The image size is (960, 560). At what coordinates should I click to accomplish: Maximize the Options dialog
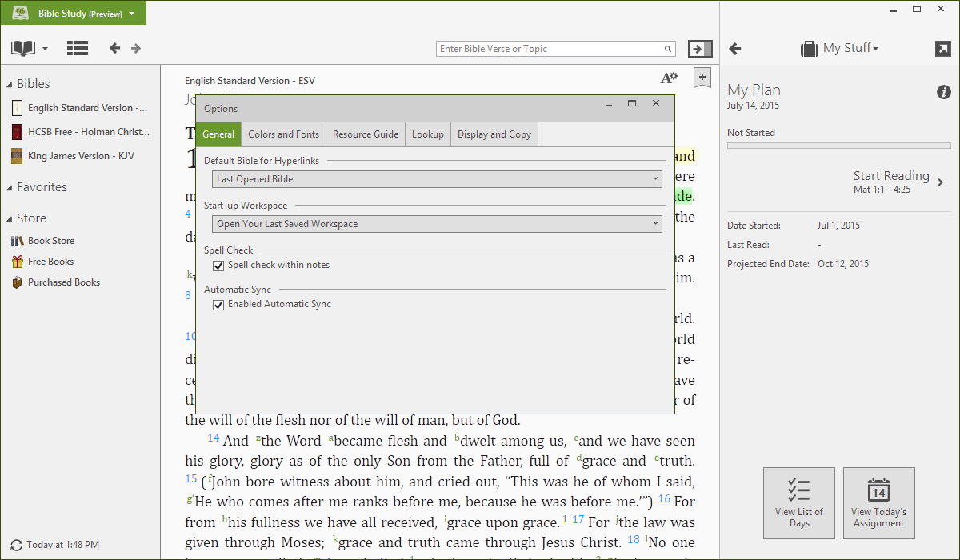coord(632,104)
